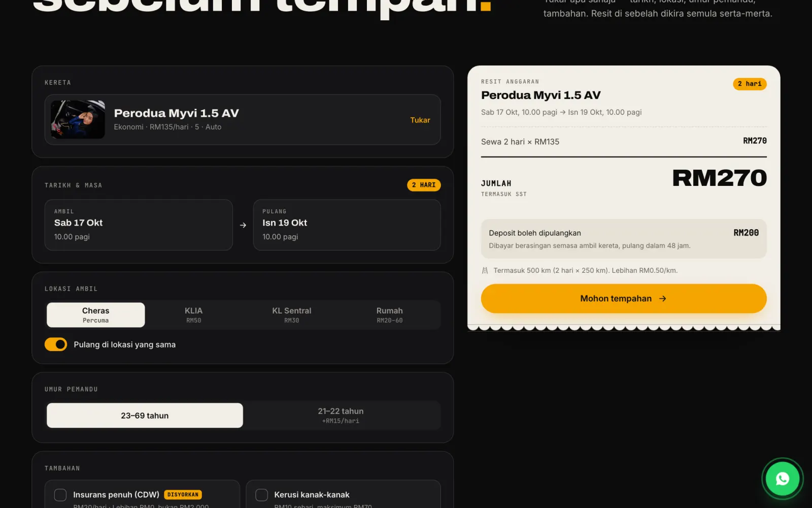Screen dimensions: 812x508
Task: Click 'LOKASI AMBIL' section label
Action: 71,289
